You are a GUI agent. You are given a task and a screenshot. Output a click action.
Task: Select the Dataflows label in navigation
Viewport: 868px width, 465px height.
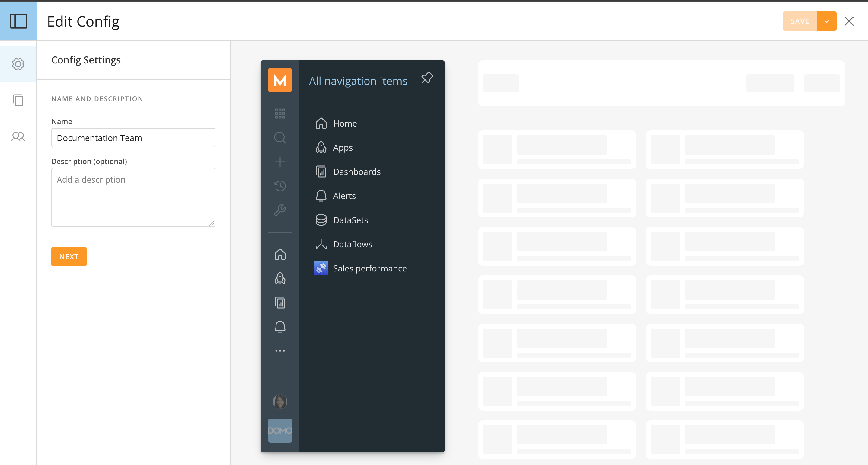pos(353,244)
